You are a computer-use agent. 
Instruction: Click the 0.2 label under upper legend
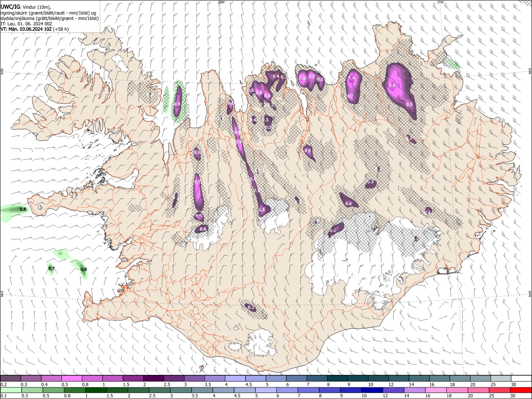click(3, 384)
